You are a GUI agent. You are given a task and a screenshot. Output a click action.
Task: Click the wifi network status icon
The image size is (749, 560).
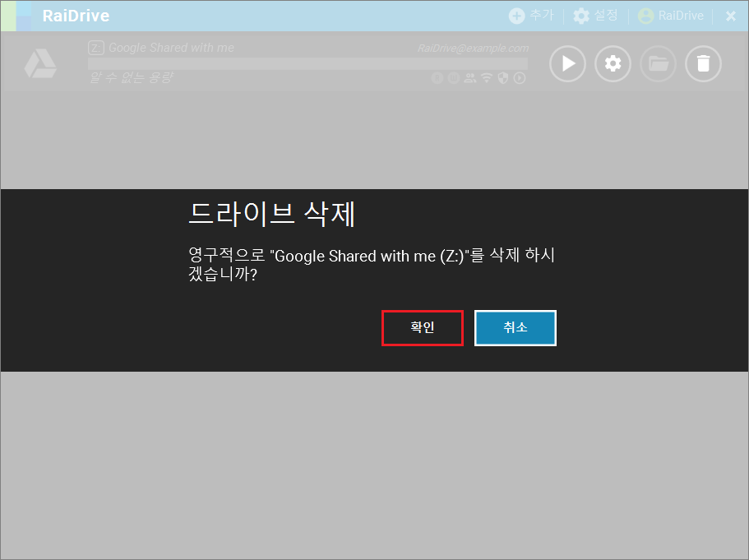click(x=486, y=78)
